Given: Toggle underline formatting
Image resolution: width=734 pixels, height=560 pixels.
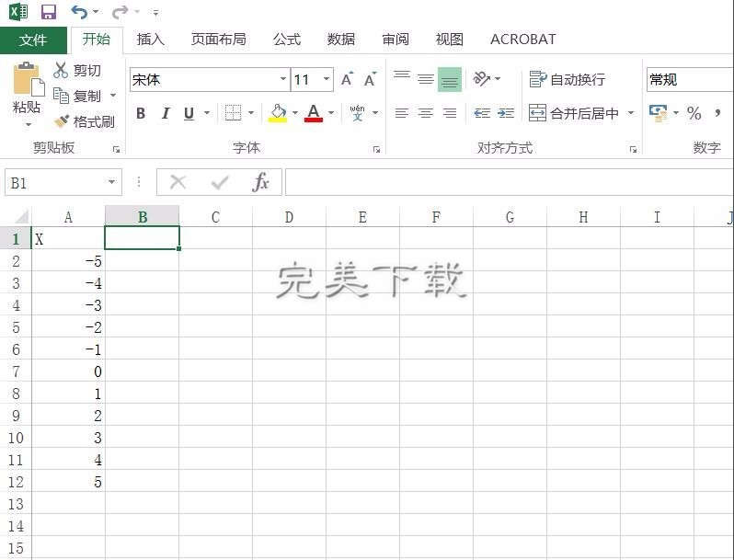Looking at the screenshot, I should (189, 113).
